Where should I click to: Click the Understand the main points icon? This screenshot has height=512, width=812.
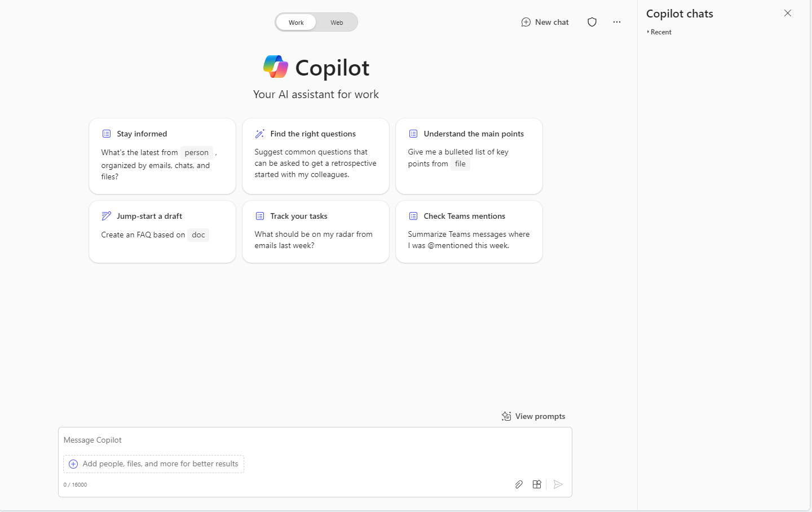[413, 134]
